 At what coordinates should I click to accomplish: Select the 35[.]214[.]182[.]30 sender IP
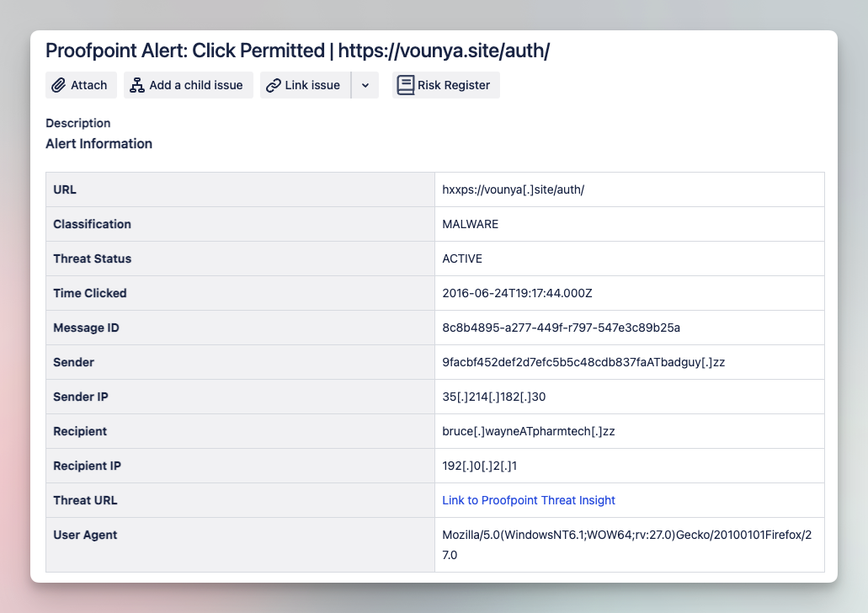[x=494, y=397]
